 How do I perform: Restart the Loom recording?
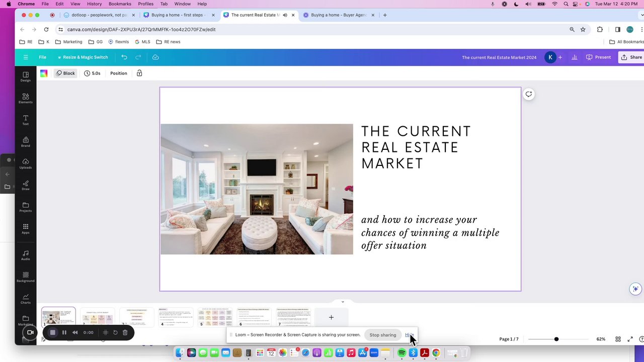(x=115, y=332)
